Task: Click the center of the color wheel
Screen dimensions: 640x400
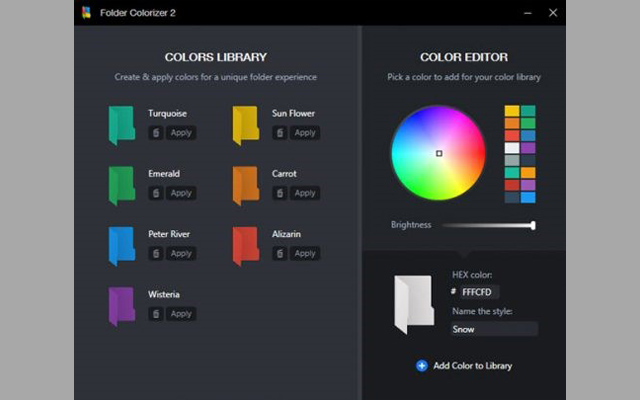Action: [439, 153]
